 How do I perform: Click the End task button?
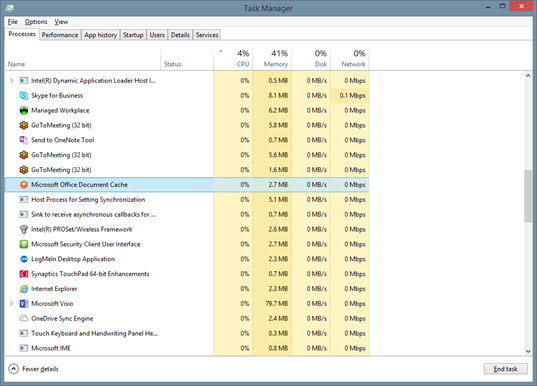pos(505,369)
